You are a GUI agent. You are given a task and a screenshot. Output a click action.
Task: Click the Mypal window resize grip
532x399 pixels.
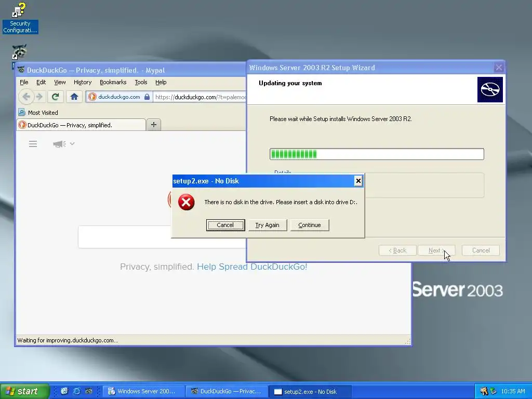(408, 341)
